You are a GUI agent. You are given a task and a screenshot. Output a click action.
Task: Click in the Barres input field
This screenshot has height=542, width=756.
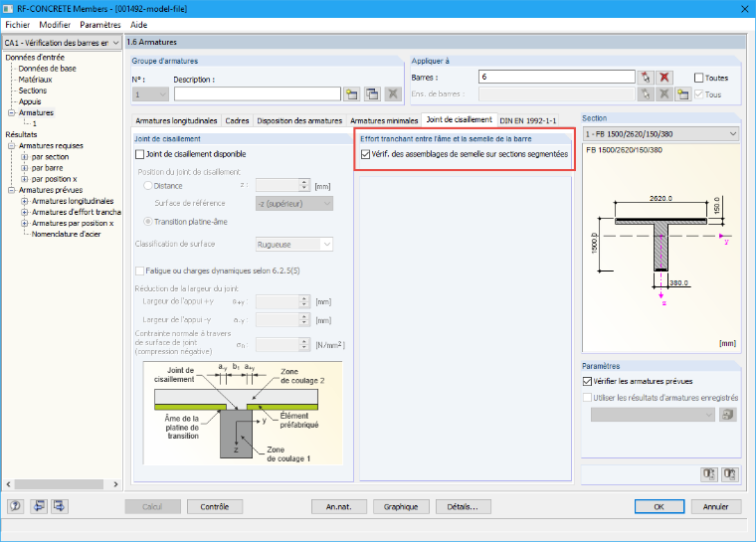pos(557,78)
